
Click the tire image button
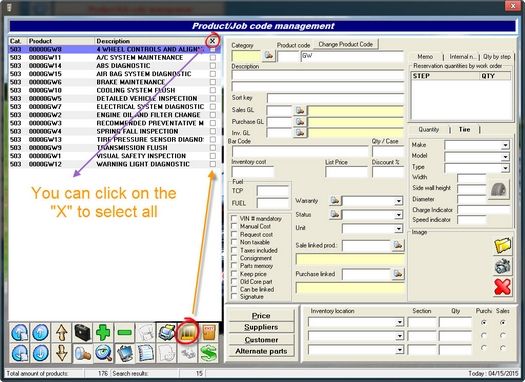pyautogui.click(x=498, y=189)
